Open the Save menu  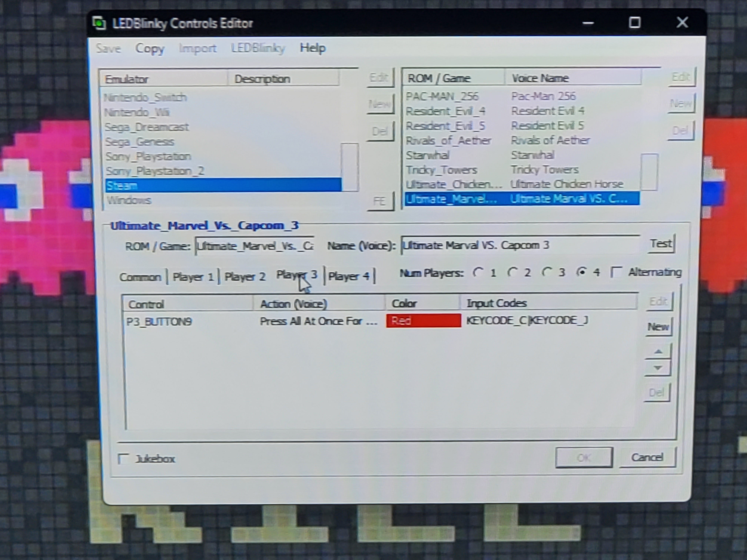pyautogui.click(x=108, y=48)
